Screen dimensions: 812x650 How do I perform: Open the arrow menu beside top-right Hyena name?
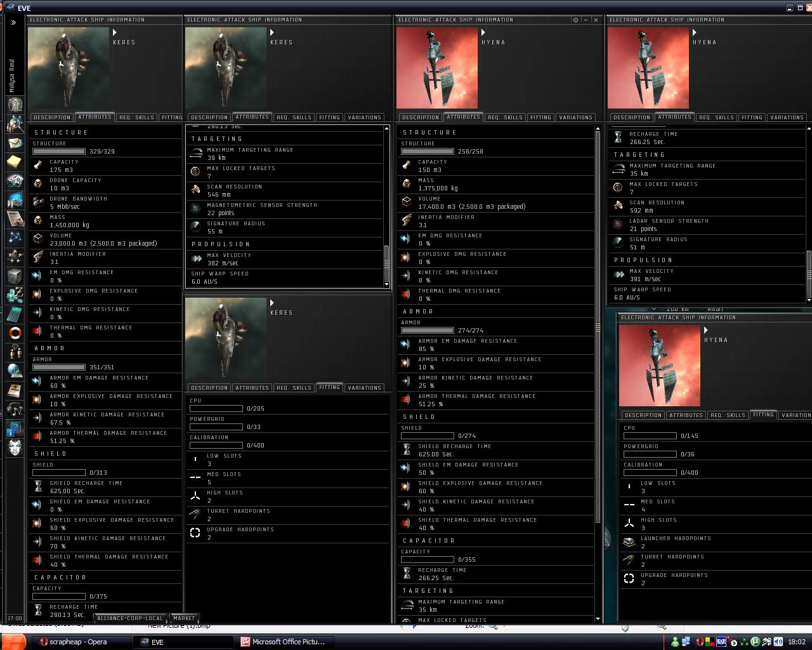click(x=695, y=32)
